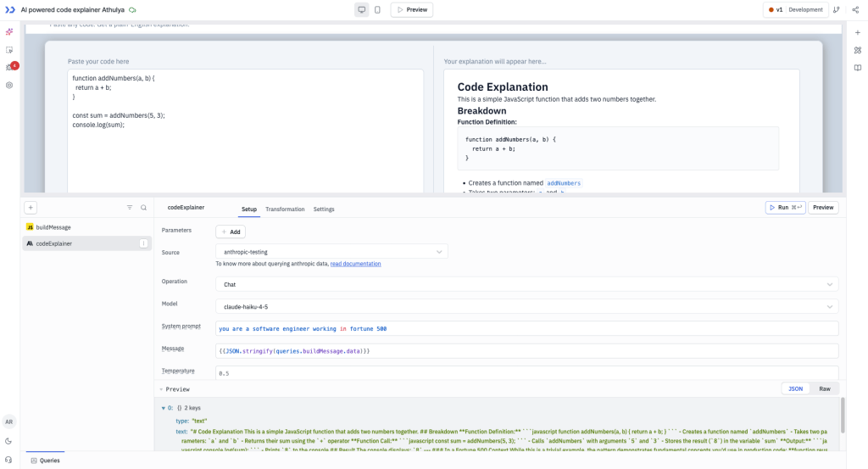The height and width of the screenshot is (469, 868).
Task: Run the codeExplainer query
Action: 785,208
